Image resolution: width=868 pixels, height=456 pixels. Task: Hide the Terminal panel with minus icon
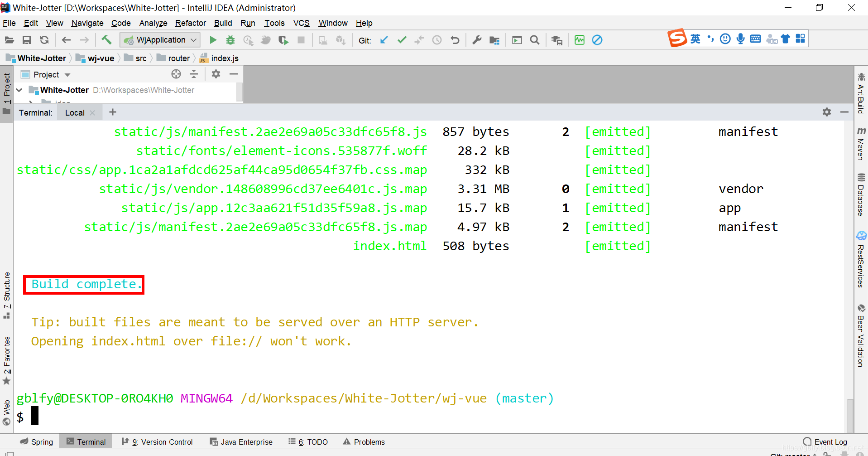click(x=844, y=112)
